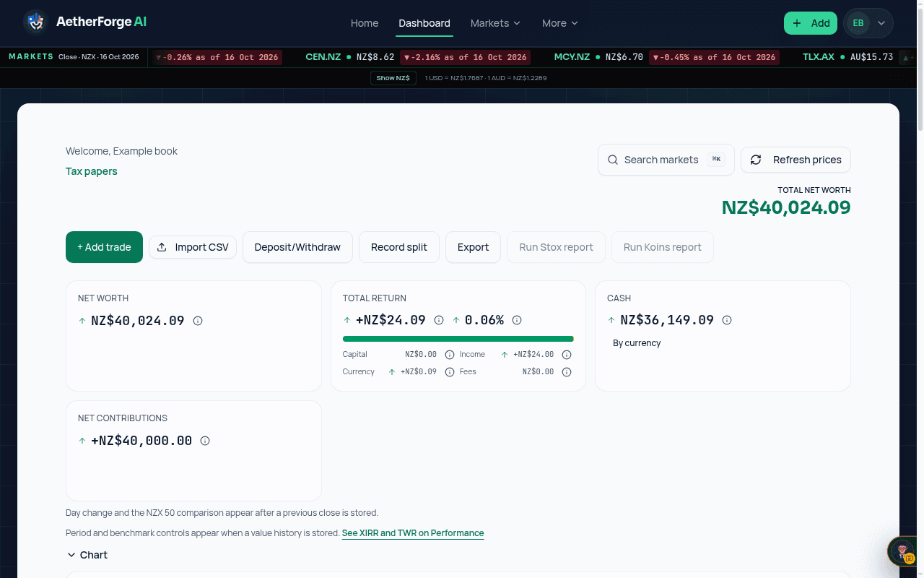Show info for Currency +NZ$0.09
Screen dimensions: 924x578
[x=450, y=372]
